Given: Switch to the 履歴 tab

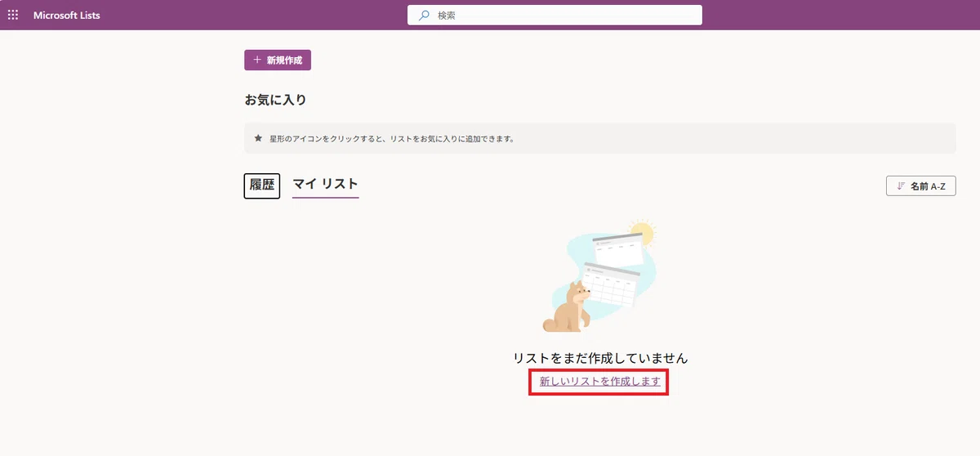Looking at the screenshot, I should click(x=262, y=185).
